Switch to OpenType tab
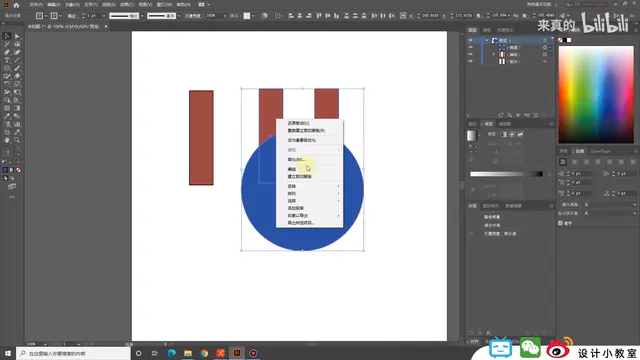The image size is (640, 360). click(x=600, y=151)
